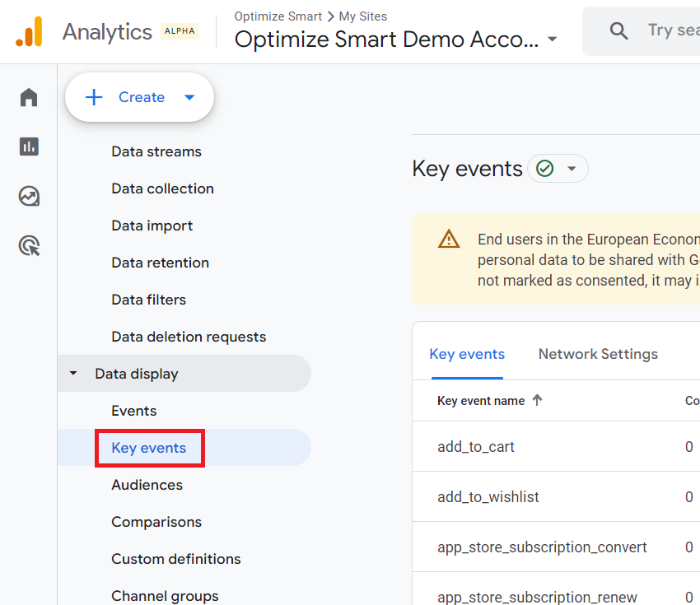The width and height of the screenshot is (700, 605).
Task: Open Create dropdown arrow
Action: point(189,97)
